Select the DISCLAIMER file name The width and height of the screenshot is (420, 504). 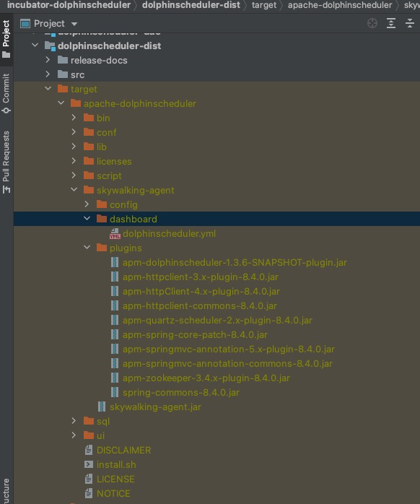[123, 451]
